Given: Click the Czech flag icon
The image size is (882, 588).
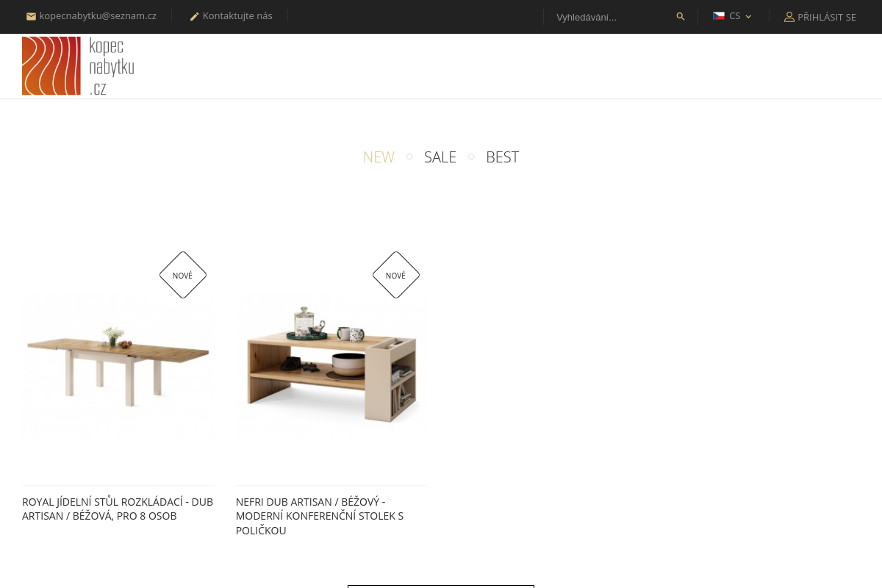Looking at the screenshot, I should 719,15.
